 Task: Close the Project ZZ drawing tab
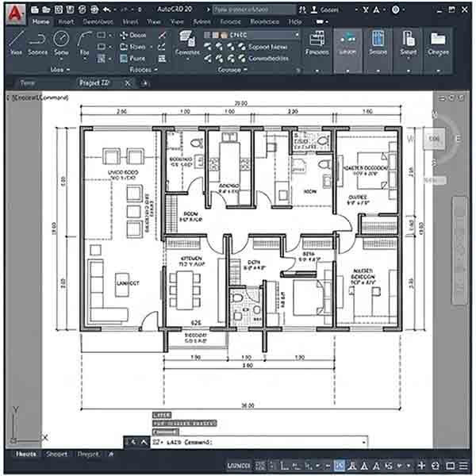128,83
